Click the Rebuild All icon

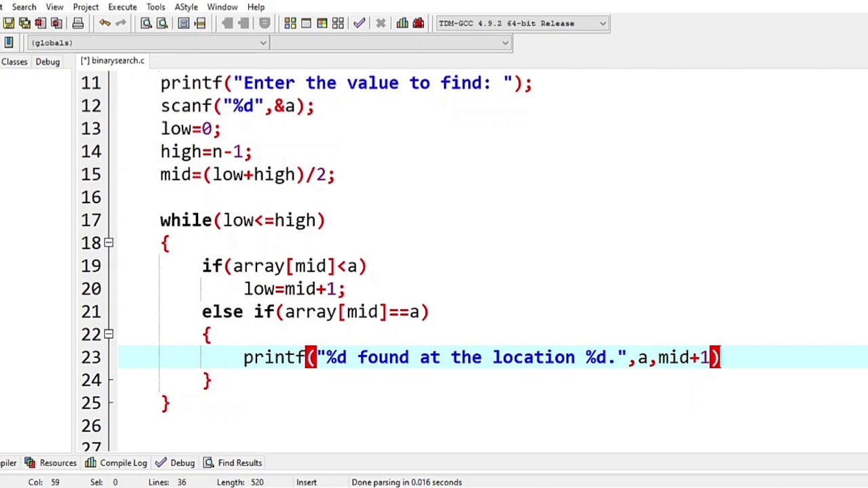pyautogui.click(x=338, y=23)
